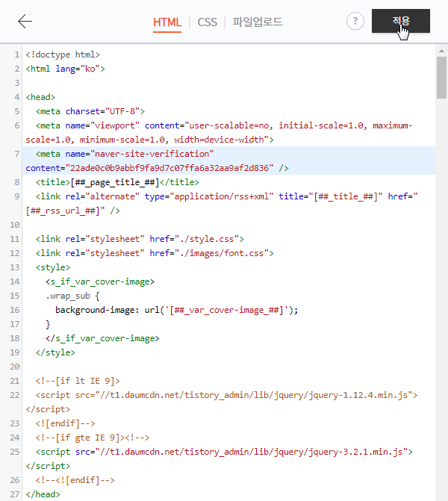Click the naver verification content value
The image size is (448, 501).
tap(169, 168)
